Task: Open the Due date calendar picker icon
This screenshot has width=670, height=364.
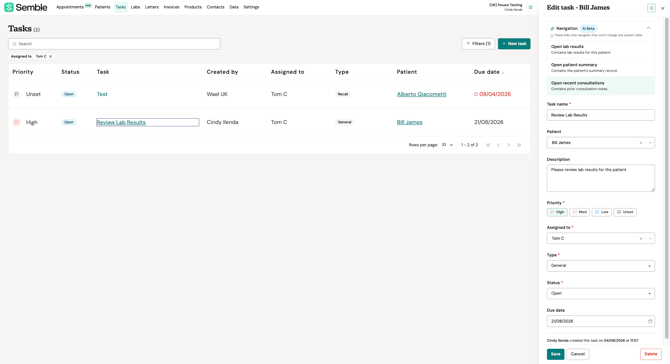Action: [650, 321]
